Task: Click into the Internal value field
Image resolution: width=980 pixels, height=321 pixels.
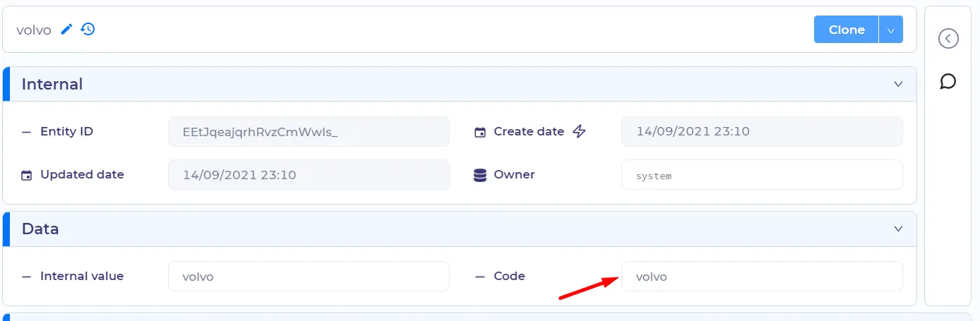Action: coord(309,277)
